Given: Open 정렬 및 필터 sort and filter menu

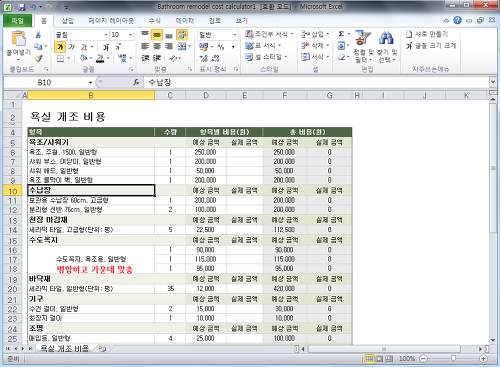Looking at the screenshot, I should click(x=363, y=47).
